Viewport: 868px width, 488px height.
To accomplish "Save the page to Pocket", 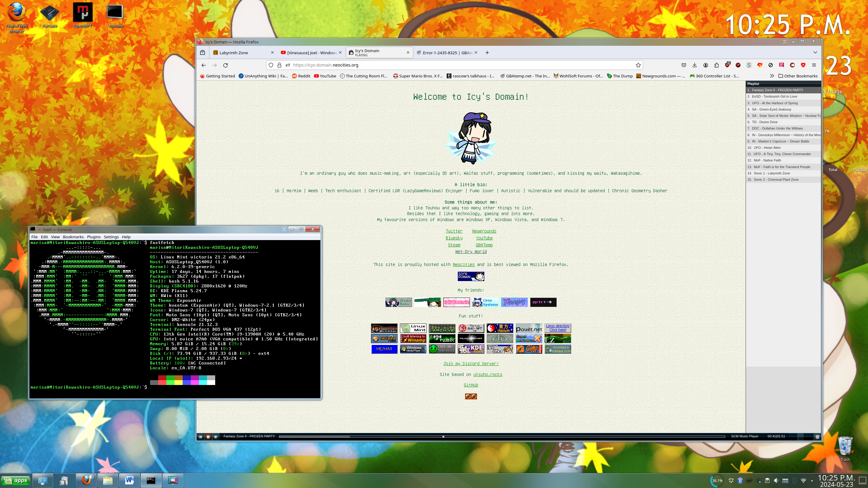I will tap(684, 65).
